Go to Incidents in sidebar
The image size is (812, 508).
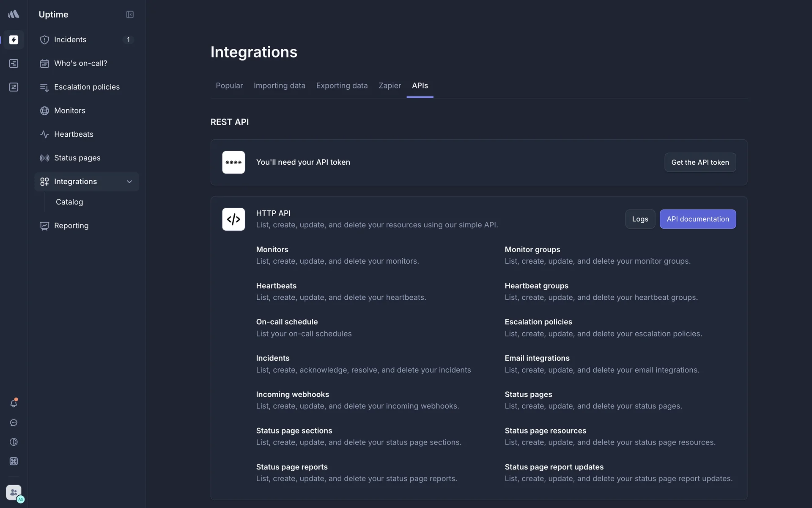pyautogui.click(x=70, y=40)
